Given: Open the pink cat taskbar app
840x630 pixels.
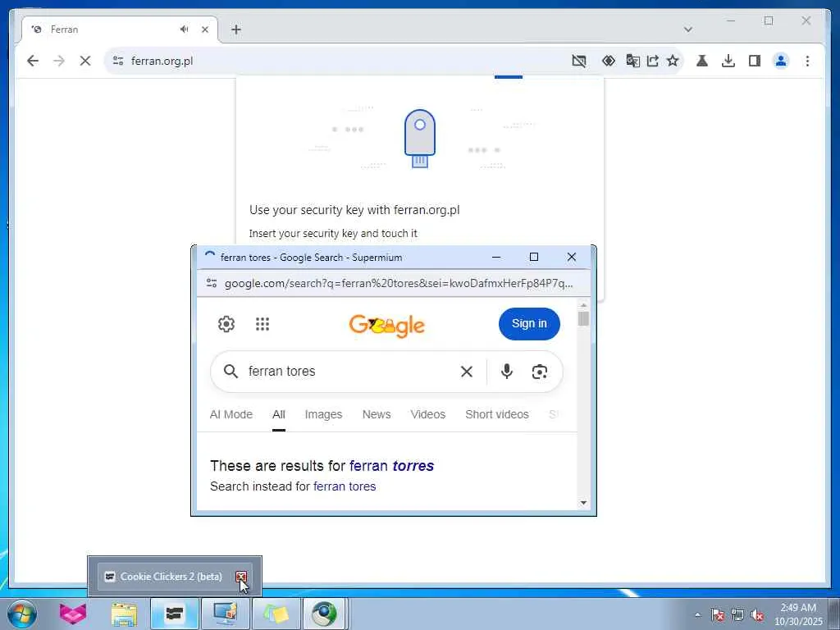Looking at the screenshot, I should pos(73,614).
